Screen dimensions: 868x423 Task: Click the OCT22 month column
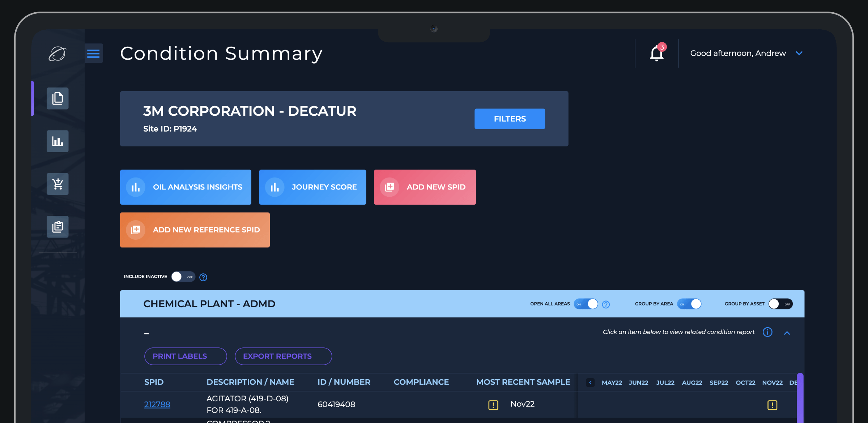pyautogui.click(x=745, y=383)
